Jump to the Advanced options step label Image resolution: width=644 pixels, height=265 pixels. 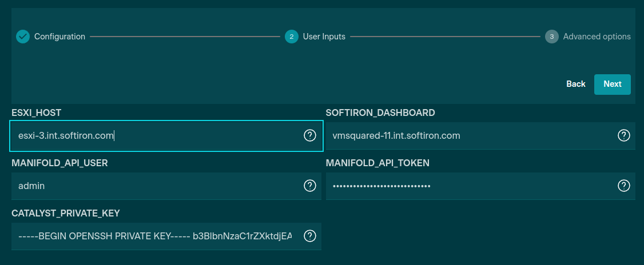pos(597,37)
